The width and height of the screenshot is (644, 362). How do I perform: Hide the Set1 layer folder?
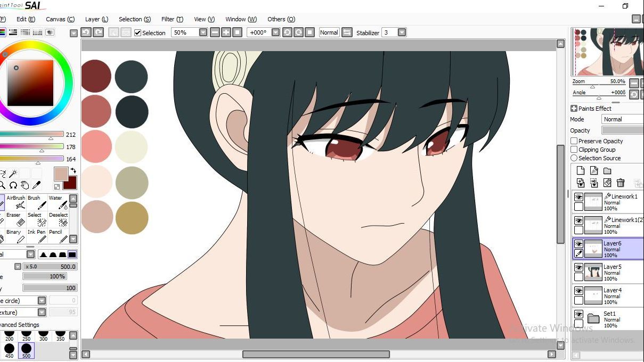click(x=578, y=315)
